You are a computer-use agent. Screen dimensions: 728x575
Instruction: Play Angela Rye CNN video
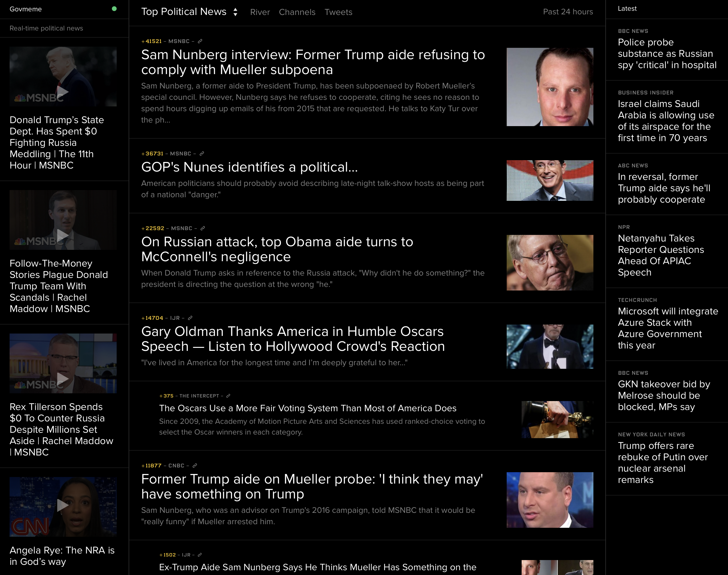(63, 505)
